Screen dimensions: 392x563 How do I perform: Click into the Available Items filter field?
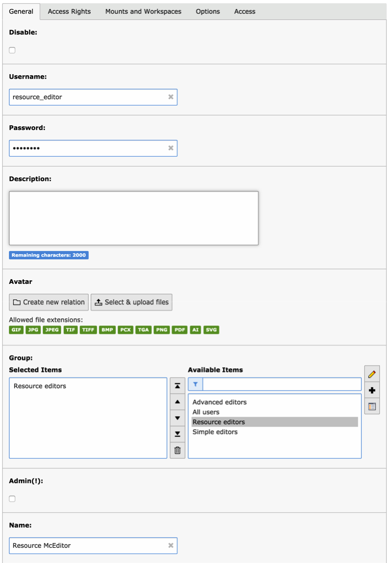(282, 384)
